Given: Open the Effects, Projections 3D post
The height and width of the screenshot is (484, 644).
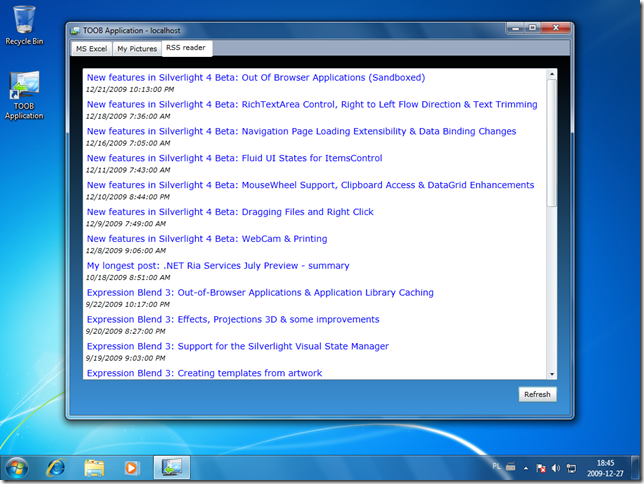Looking at the screenshot, I should click(x=233, y=320).
